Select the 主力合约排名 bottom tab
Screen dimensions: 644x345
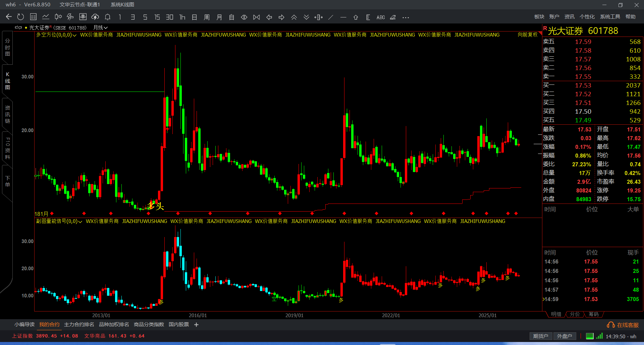pos(79,324)
